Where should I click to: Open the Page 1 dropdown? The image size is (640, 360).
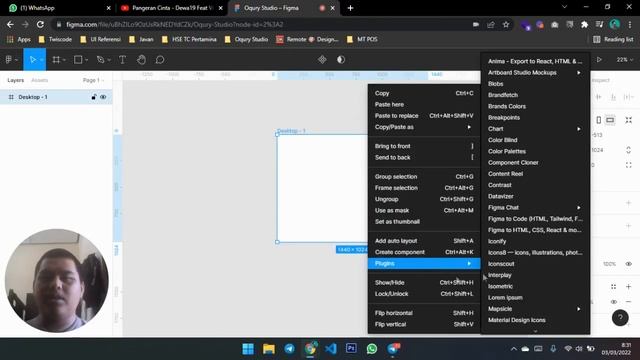coord(93,80)
